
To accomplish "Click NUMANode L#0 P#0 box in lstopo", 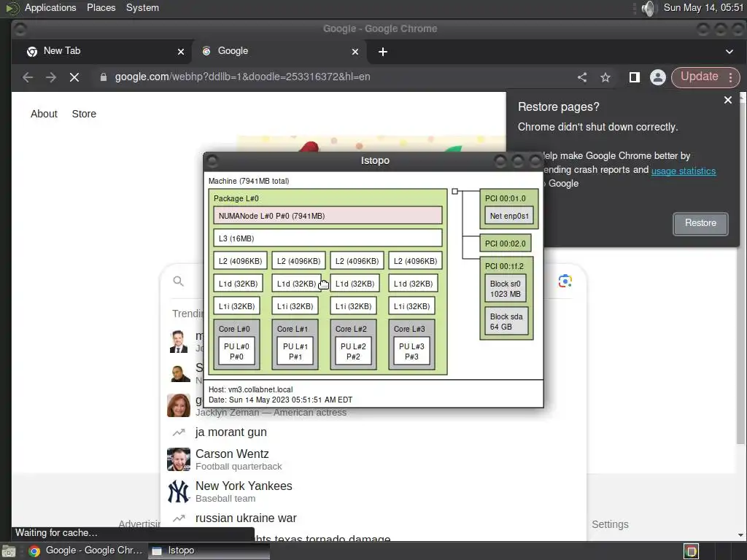I will [x=328, y=216].
